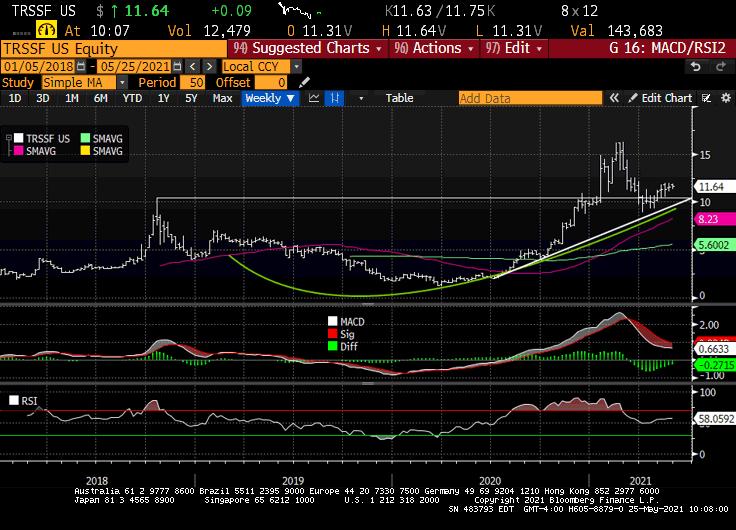Select the 1D time range

click(x=15, y=98)
